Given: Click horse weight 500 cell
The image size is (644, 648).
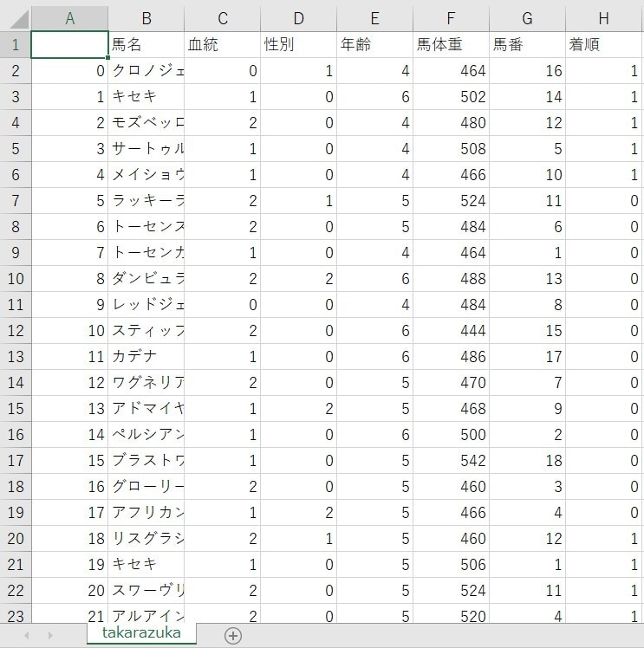Looking at the screenshot, I should tap(451, 434).
